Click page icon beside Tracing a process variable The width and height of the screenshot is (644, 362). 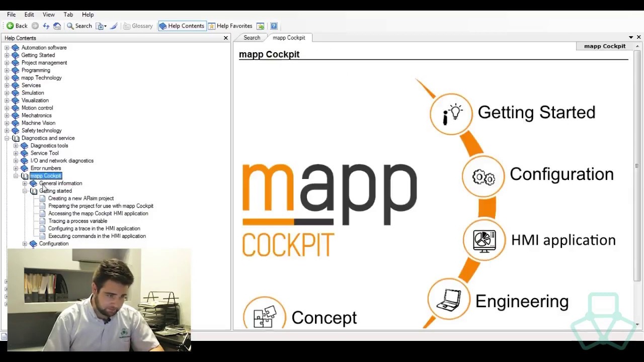coord(43,221)
